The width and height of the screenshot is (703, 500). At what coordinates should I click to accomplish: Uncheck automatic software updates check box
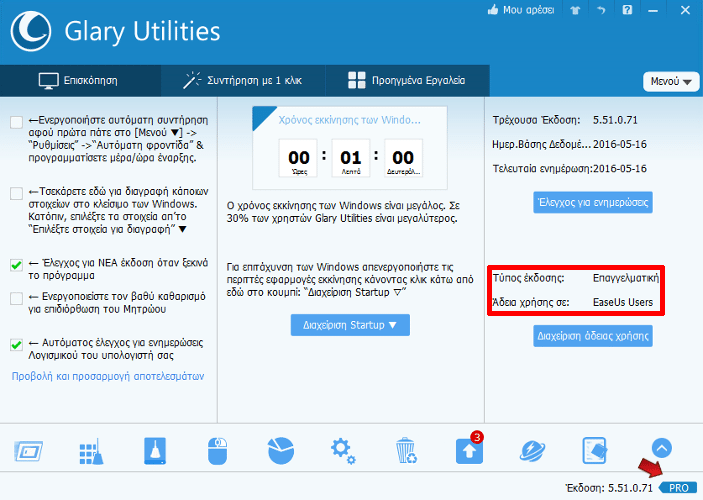pyautogui.click(x=17, y=345)
